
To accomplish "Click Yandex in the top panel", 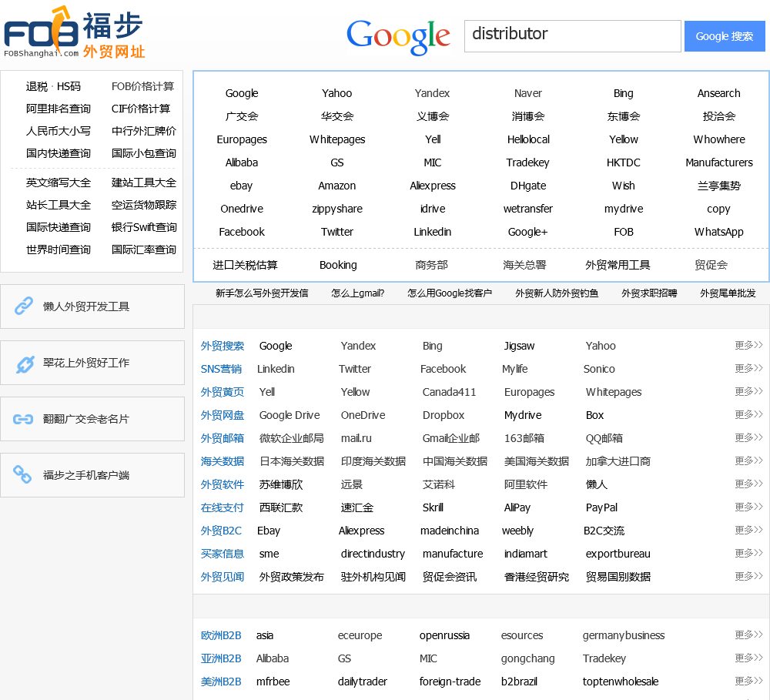I will pos(432,93).
